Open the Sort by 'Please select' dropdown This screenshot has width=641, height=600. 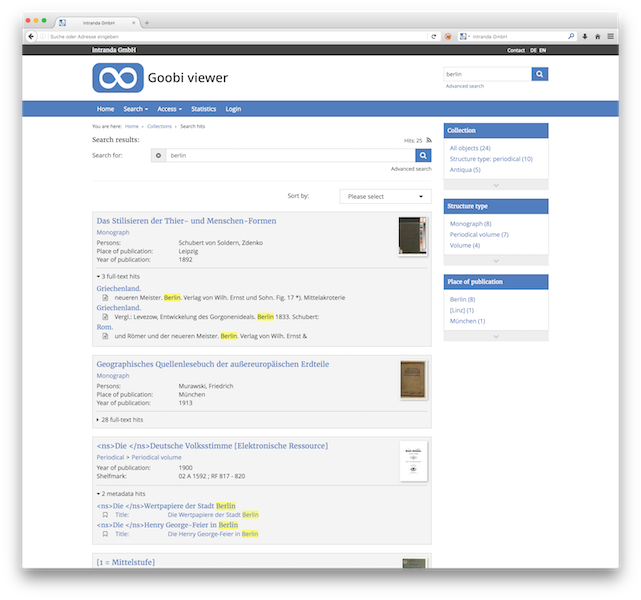pyautogui.click(x=385, y=197)
